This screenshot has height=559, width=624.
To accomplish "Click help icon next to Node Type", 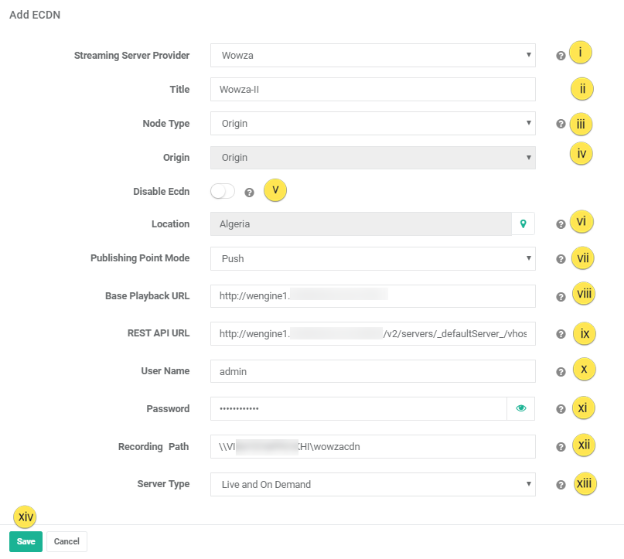I will click(559, 124).
